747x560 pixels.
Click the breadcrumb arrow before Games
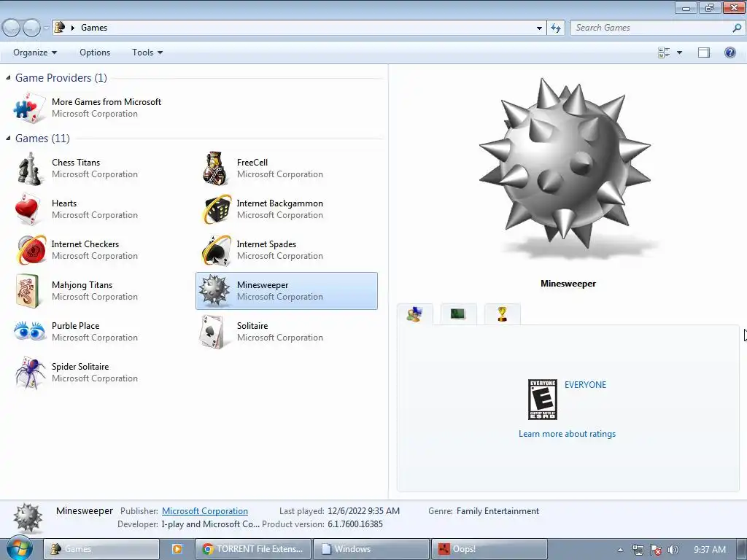(73, 28)
